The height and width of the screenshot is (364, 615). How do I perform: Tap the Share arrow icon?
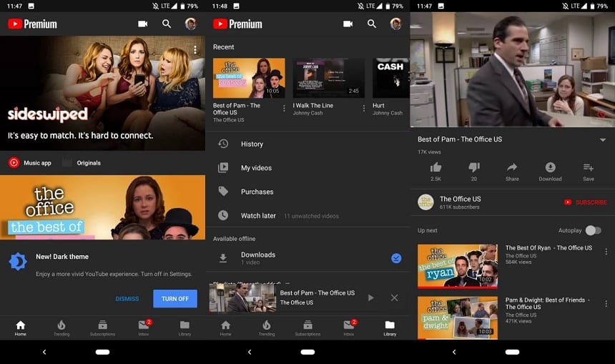point(512,167)
